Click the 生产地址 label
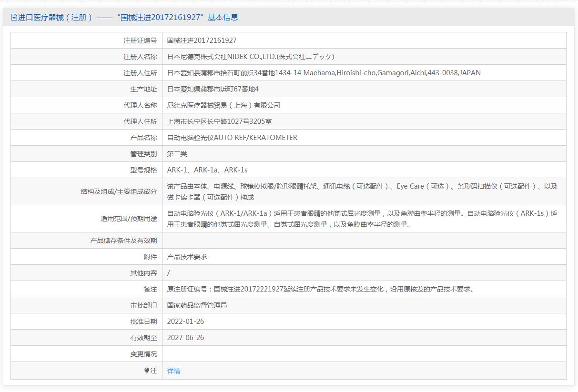The width and height of the screenshot is (578, 392). click(x=143, y=89)
